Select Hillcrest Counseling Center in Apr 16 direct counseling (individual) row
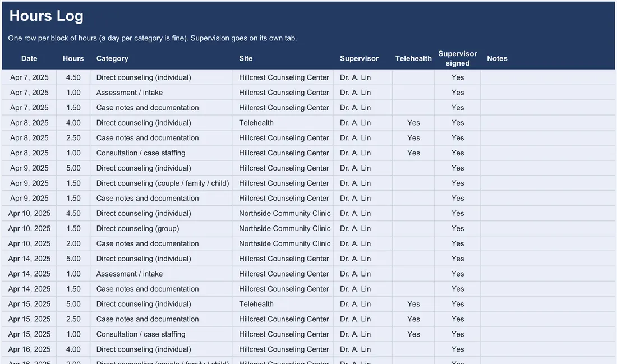The image size is (617, 364). [x=283, y=349]
